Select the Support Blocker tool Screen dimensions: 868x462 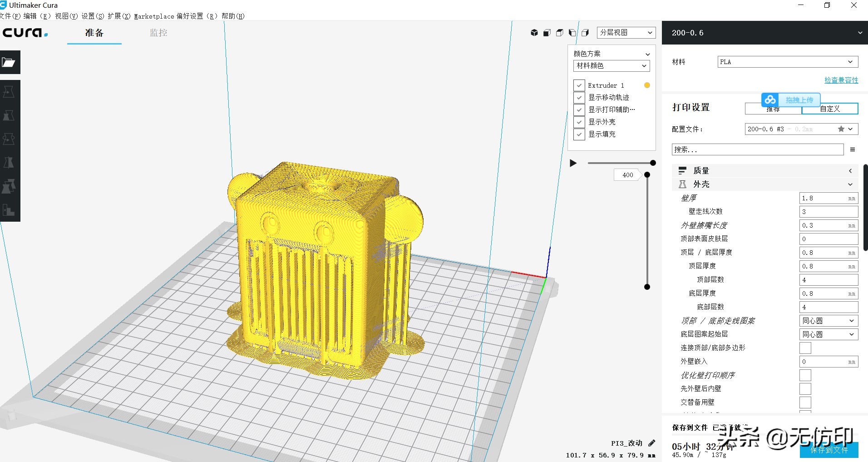click(x=9, y=210)
